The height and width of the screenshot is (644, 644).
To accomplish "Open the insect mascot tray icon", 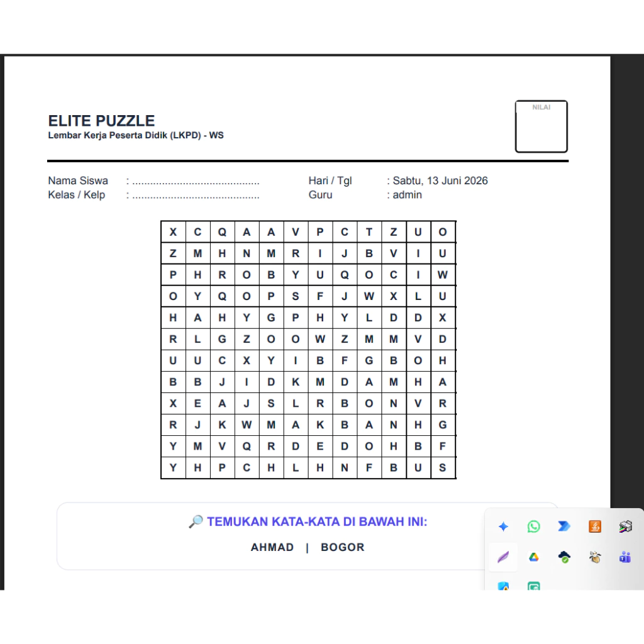I will click(x=595, y=557).
